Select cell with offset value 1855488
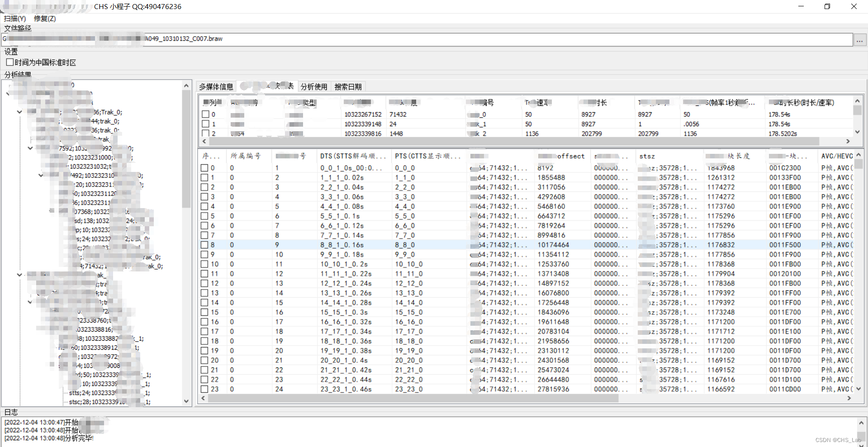Screen dimensions: 868x447 coord(551,178)
